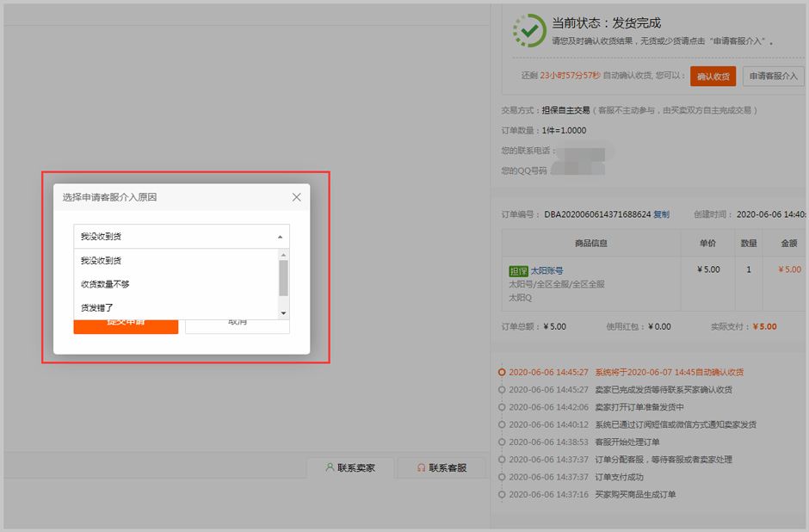The height and width of the screenshot is (532, 809).
Task: Close the 选择申请客服介入原因 dialog
Action: tap(296, 197)
